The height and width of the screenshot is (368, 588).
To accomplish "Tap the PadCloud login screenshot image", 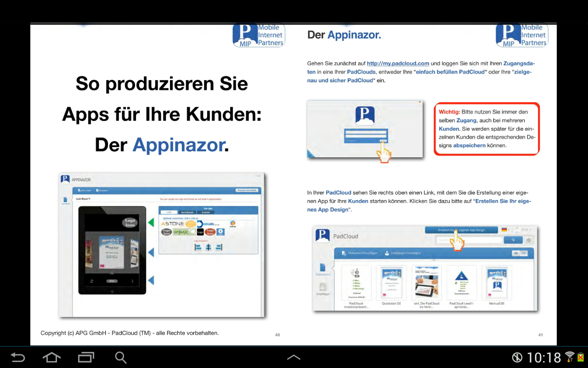I will point(365,129).
